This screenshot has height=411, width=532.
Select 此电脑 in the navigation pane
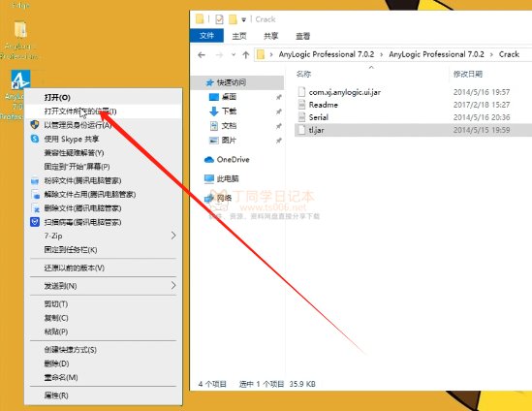[x=228, y=178]
